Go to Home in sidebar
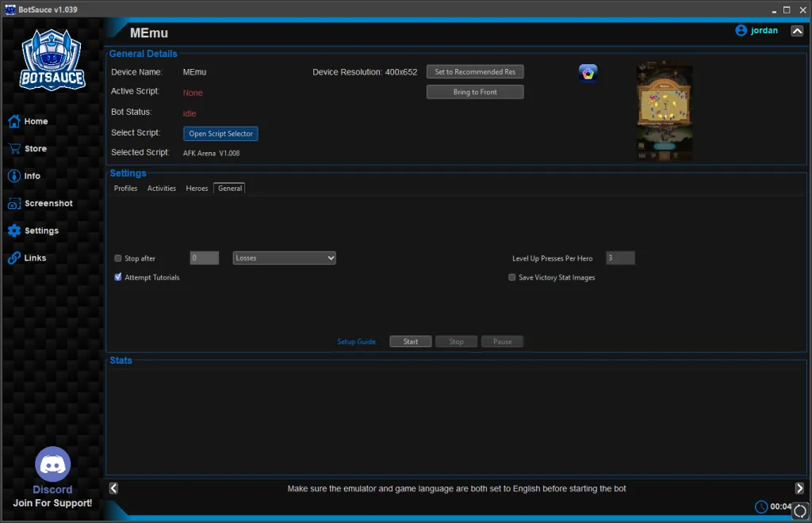Viewport: 812px width, 523px height. 28,121
